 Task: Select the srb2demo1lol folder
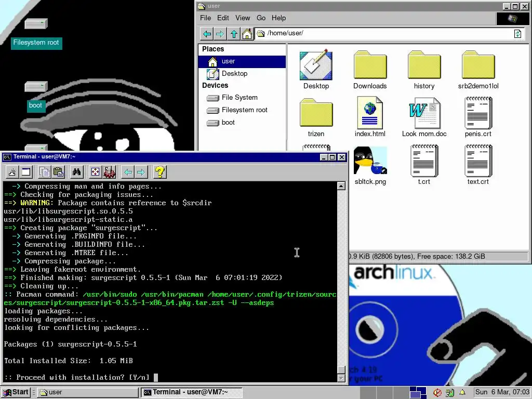coord(478,70)
